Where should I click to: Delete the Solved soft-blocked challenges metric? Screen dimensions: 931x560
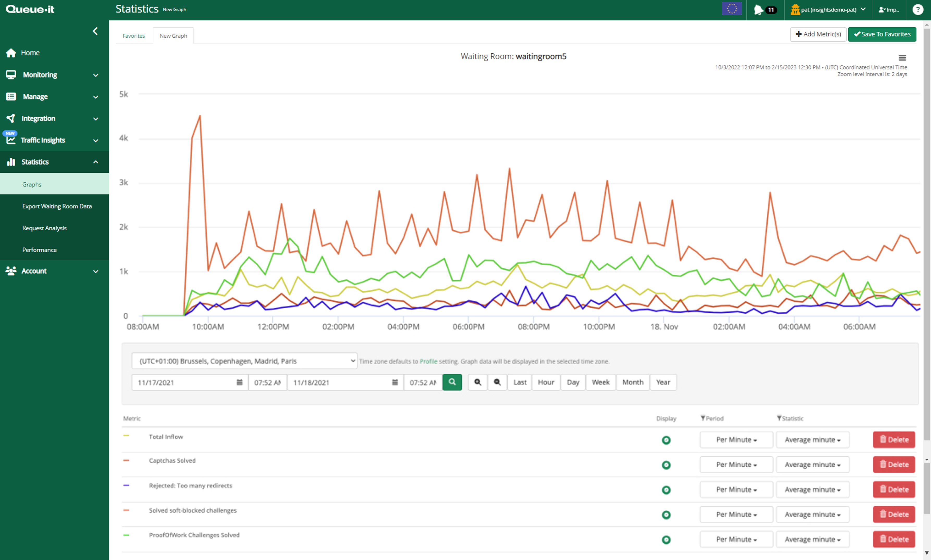(x=894, y=514)
